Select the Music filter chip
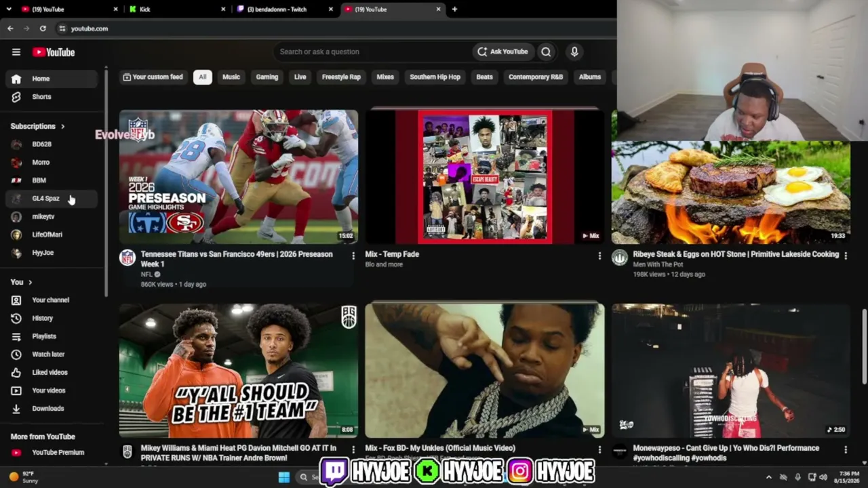868x488 pixels. click(x=231, y=77)
